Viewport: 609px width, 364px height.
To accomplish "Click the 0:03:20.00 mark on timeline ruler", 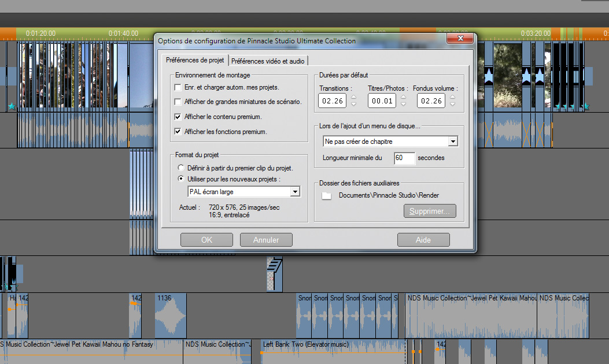I will [536, 34].
